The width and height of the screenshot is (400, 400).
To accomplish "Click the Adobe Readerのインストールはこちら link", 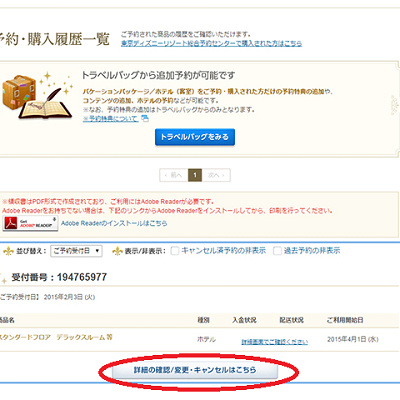I will click(x=114, y=223).
